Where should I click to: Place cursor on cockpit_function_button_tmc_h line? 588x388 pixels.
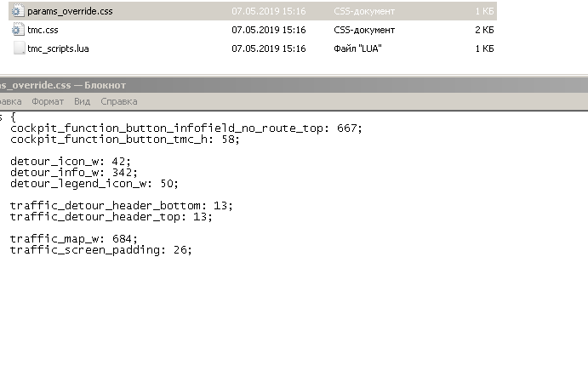pyautogui.click(x=125, y=140)
